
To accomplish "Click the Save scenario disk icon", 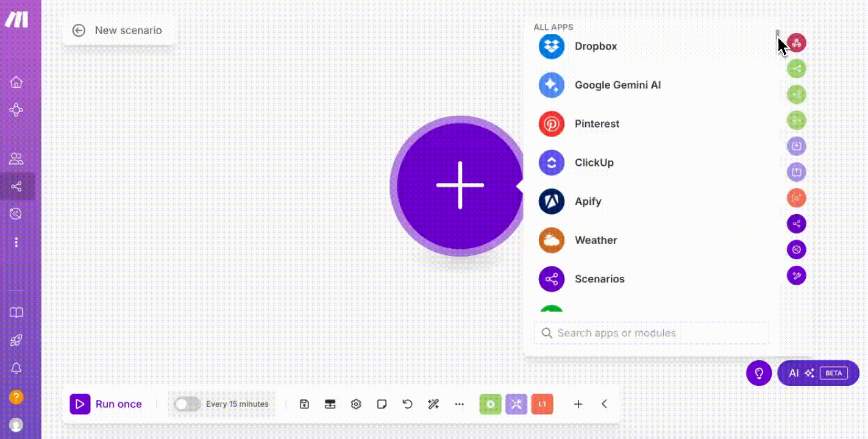I will pyautogui.click(x=305, y=404).
